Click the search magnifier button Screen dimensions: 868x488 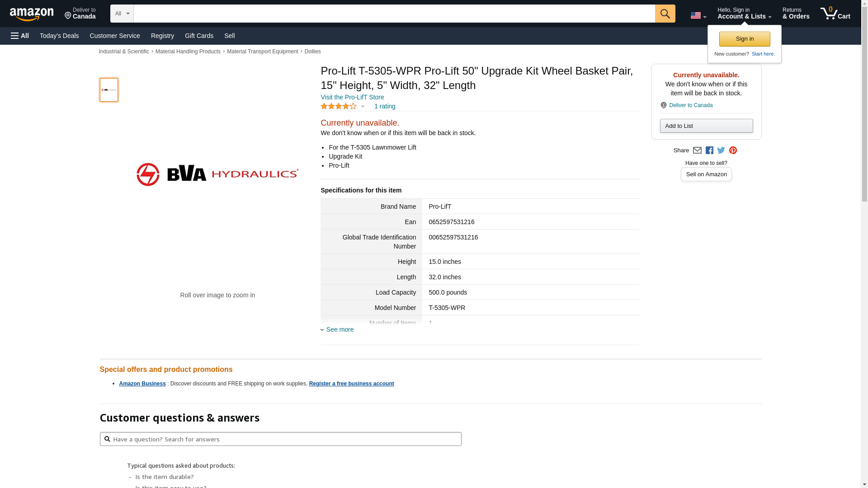pos(665,14)
